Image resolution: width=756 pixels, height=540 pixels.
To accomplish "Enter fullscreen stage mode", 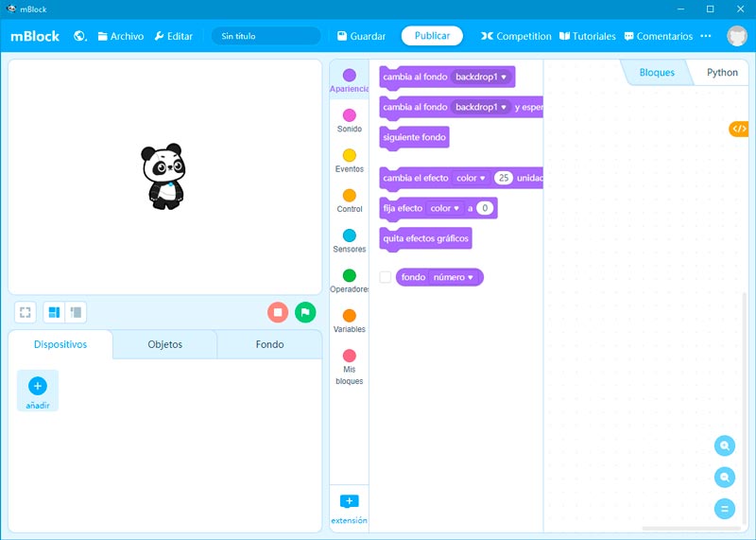I will tap(26, 312).
